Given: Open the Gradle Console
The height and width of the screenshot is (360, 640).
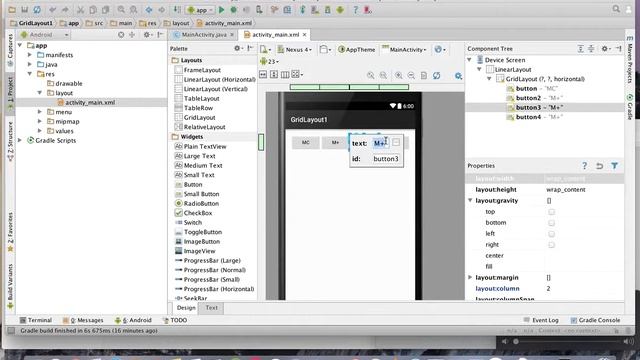Looking at the screenshot, I should point(595,320).
